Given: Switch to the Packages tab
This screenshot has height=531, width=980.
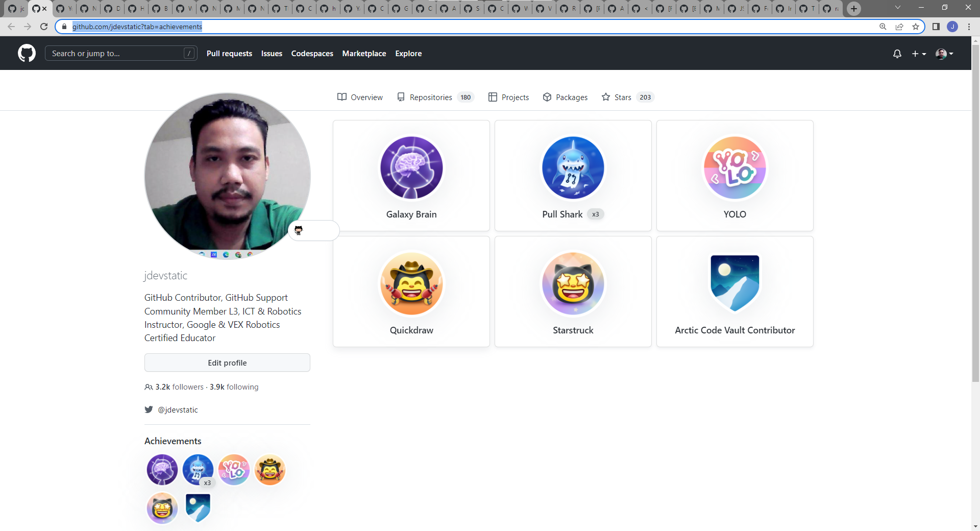Looking at the screenshot, I should (x=565, y=97).
